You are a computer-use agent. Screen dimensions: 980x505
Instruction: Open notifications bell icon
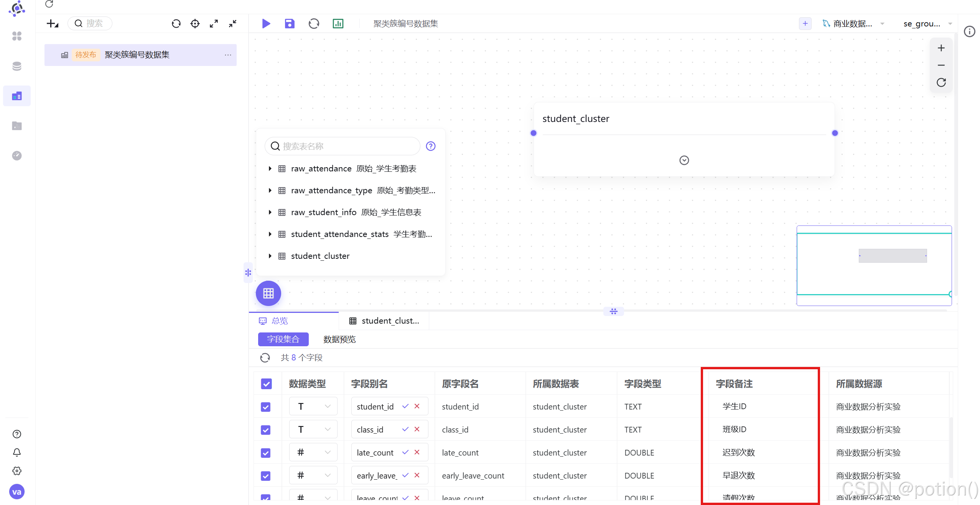coord(17,452)
